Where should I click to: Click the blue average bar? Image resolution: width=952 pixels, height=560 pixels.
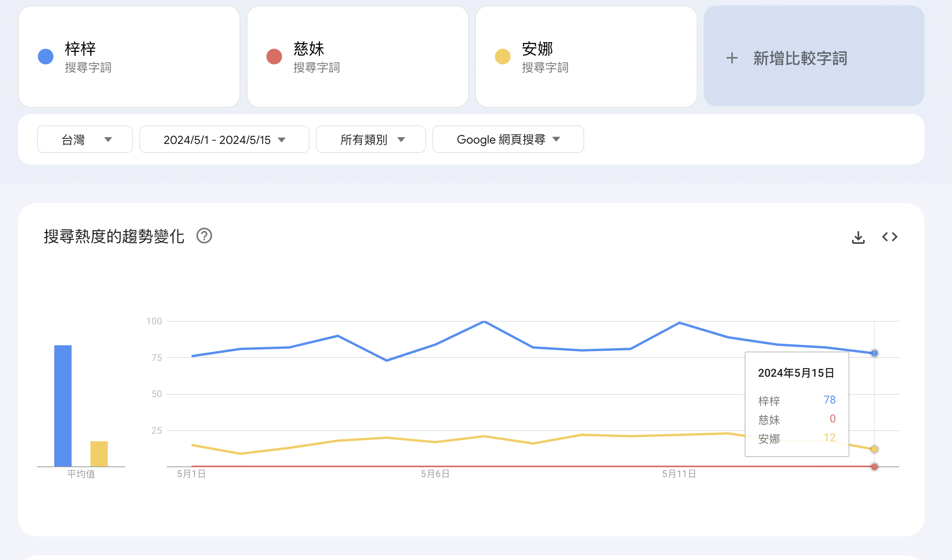pos(63,406)
